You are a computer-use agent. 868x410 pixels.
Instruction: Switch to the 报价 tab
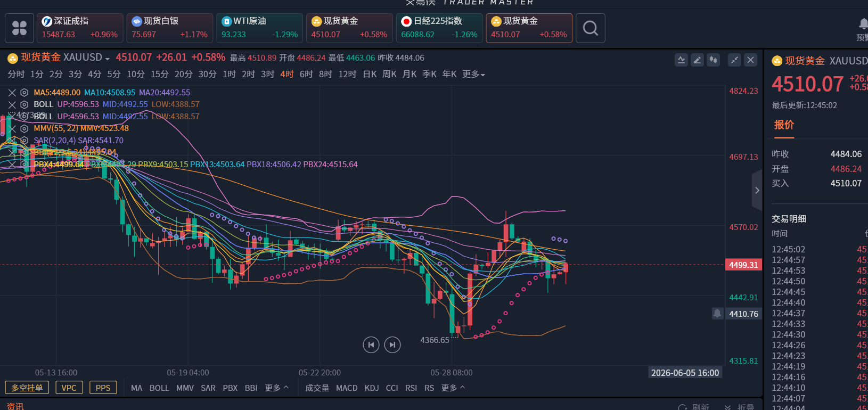tap(784, 125)
